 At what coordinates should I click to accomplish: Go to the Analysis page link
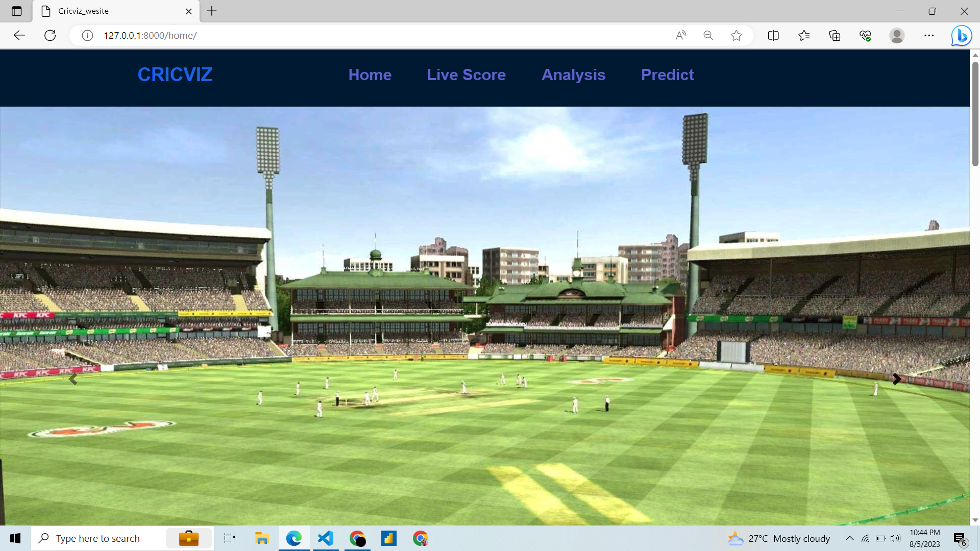573,75
